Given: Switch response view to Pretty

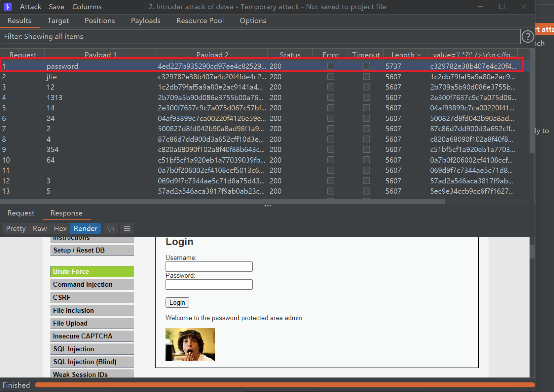Looking at the screenshot, I should pos(16,228).
